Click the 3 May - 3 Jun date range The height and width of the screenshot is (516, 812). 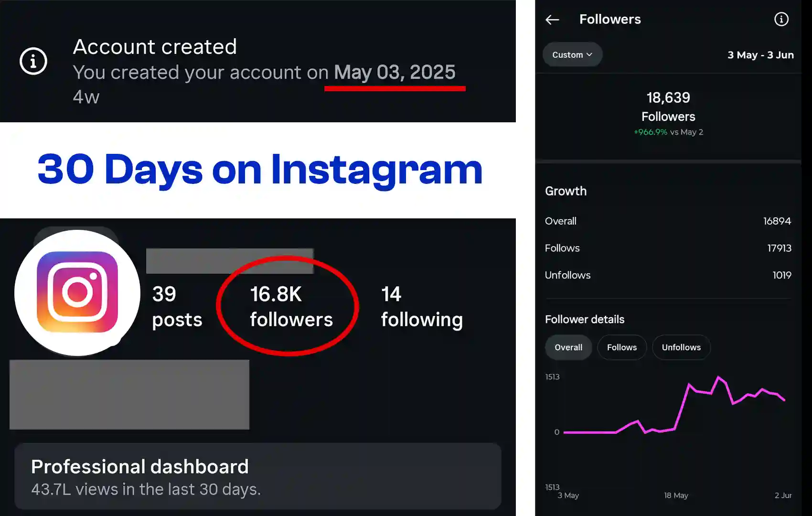coord(760,55)
